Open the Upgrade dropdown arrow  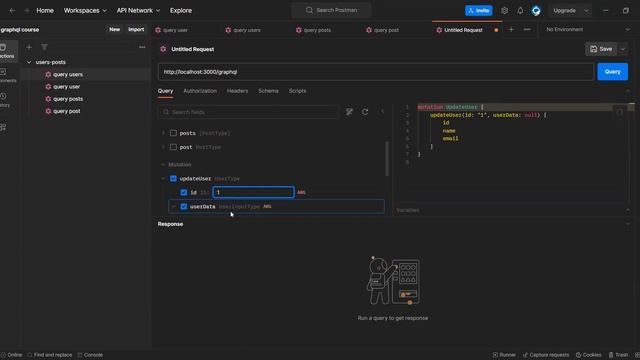[586, 11]
